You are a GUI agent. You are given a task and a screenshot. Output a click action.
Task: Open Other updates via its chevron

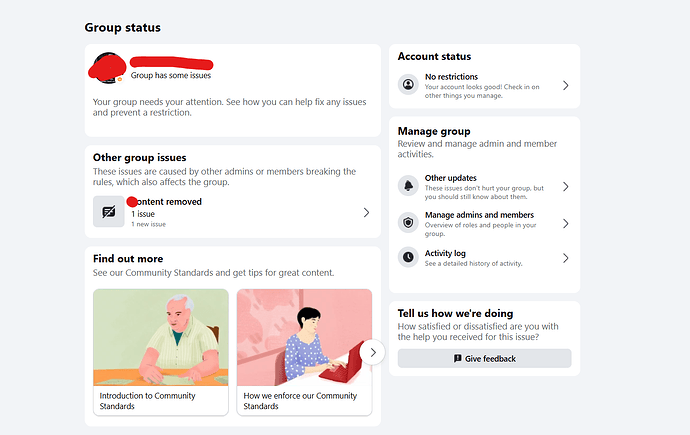click(x=566, y=187)
